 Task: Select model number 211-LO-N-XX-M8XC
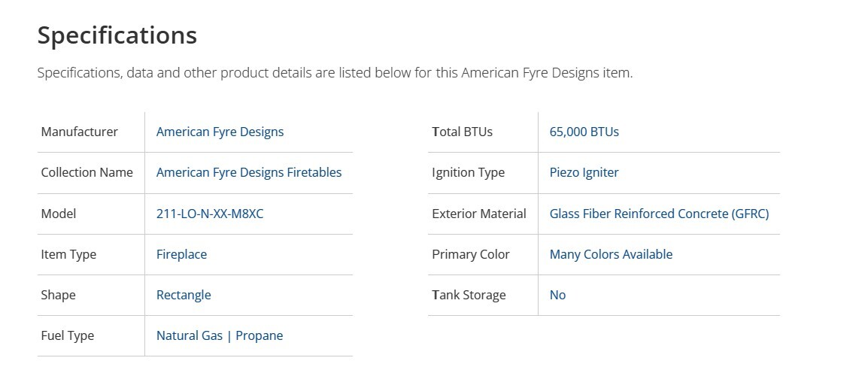pos(210,214)
